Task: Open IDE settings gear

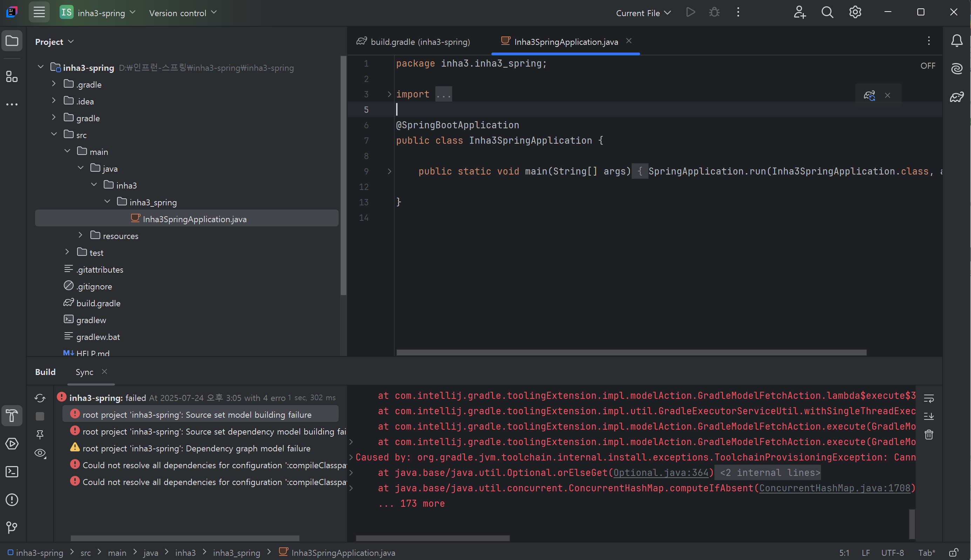Action: pyautogui.click(x=855, y=12)
